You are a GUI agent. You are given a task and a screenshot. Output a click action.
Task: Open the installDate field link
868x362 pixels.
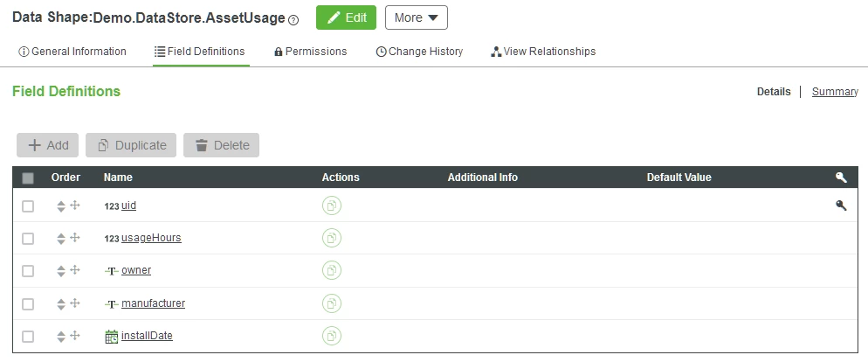pos(147,336)
